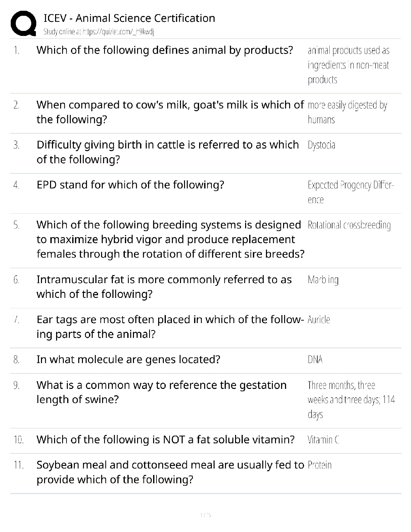
Task: Select the goat's milk question
Action: coord(170,112)
